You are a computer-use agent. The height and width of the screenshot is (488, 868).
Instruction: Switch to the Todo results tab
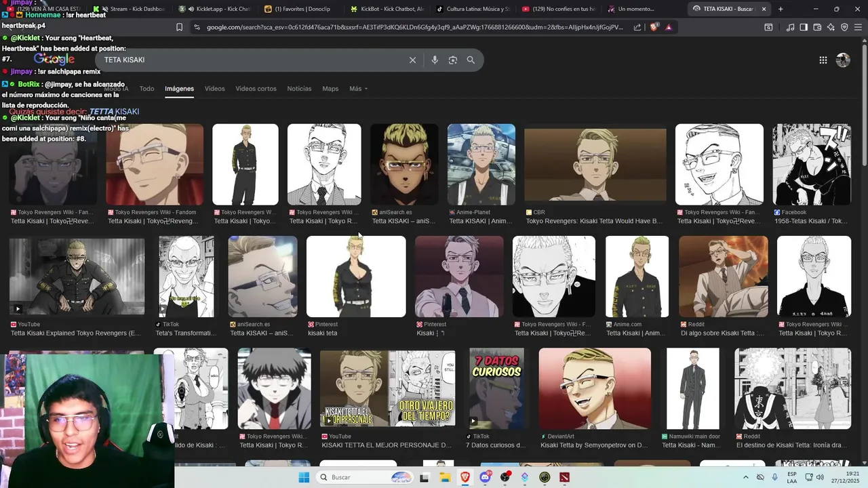click(146, 89)
